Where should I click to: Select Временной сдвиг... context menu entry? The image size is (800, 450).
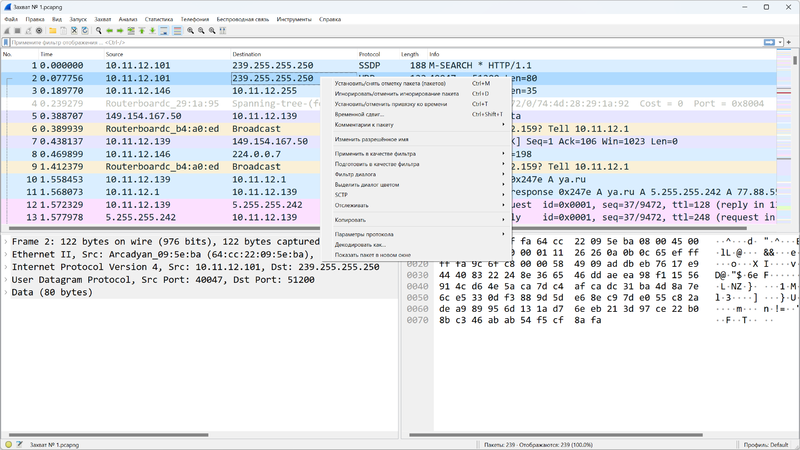pos(416,114)
